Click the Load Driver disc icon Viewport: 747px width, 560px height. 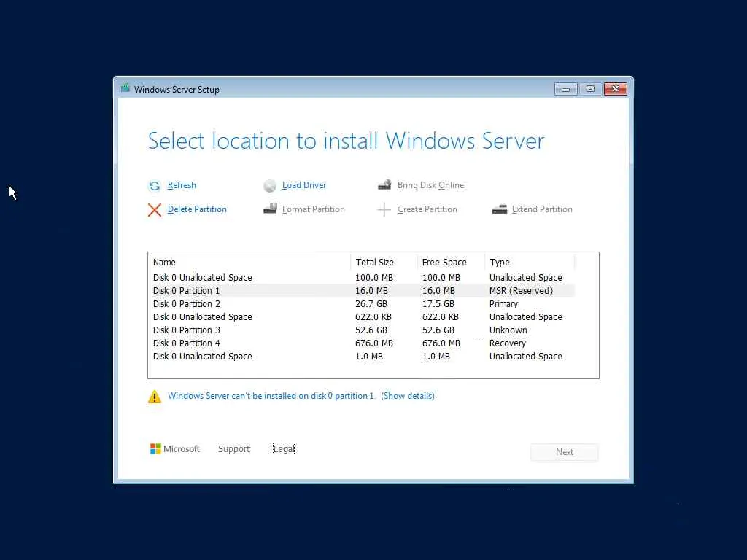(270, 186)
